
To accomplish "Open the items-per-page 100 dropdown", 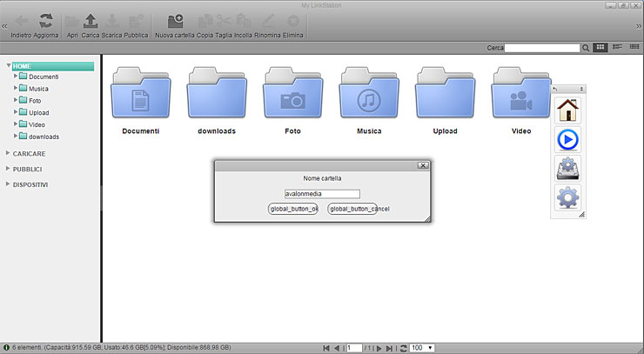I will tap(421, 347).
